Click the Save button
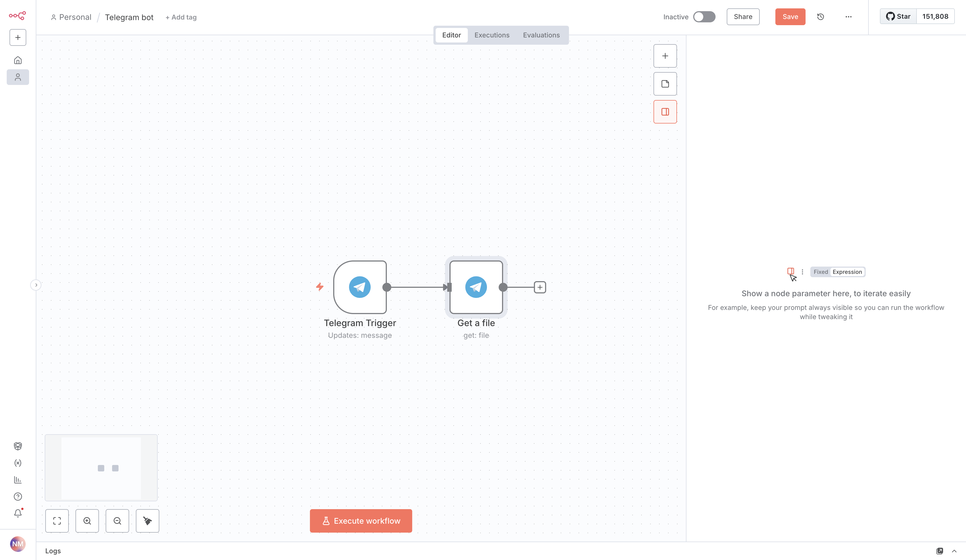 790,17
